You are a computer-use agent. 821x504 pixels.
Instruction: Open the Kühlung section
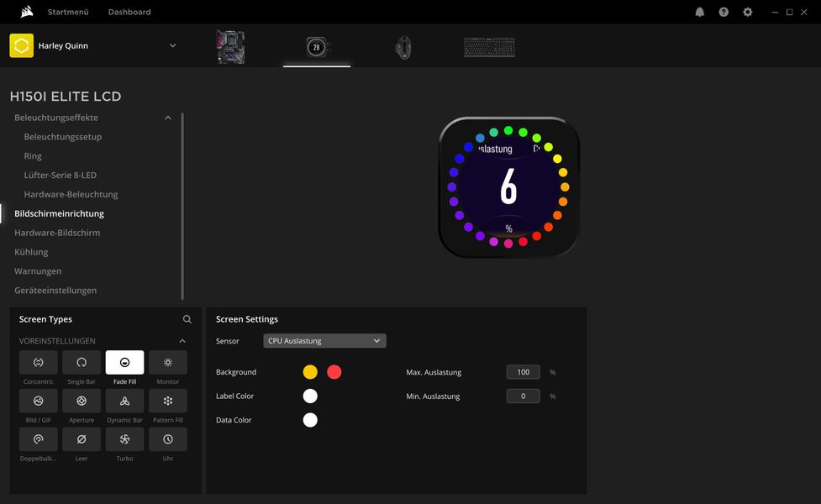[x=31, y=252]
